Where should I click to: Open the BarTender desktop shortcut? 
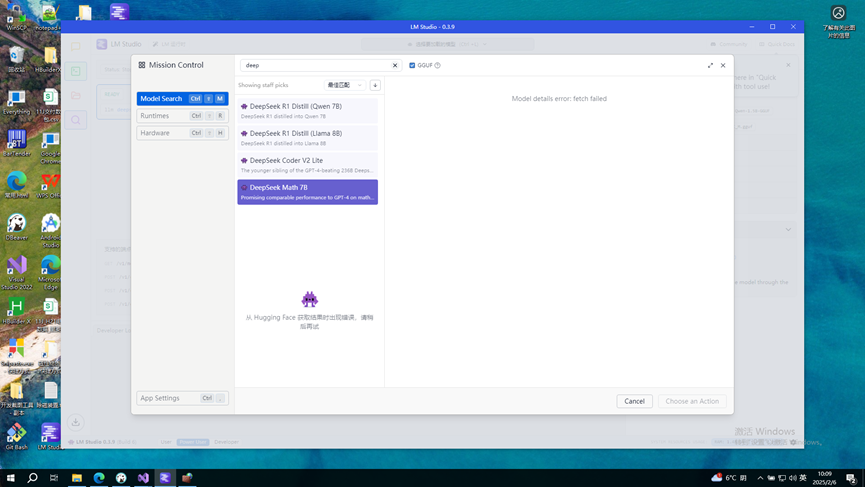(x=17, y=143)
